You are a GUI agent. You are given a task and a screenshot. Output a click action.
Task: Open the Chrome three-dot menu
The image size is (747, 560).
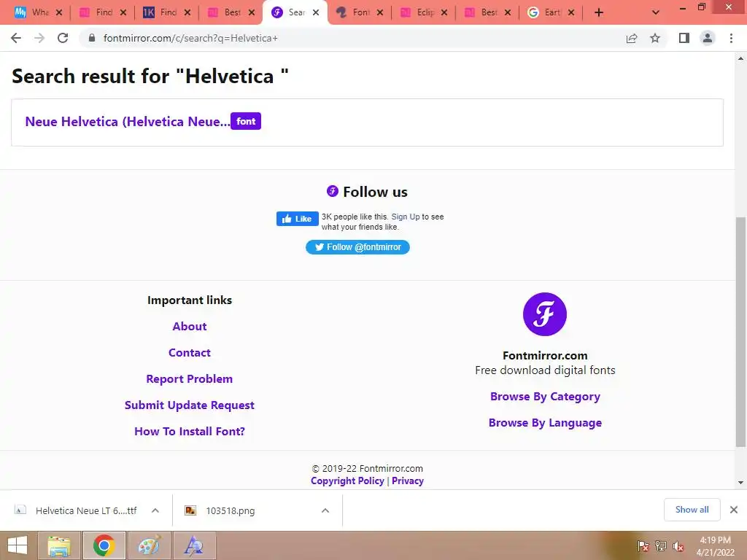coord(731,38)
